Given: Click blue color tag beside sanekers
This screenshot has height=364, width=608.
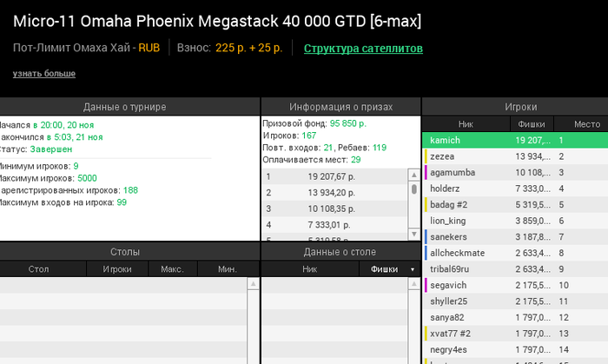Looking at the screenshot, I should 426,237.
